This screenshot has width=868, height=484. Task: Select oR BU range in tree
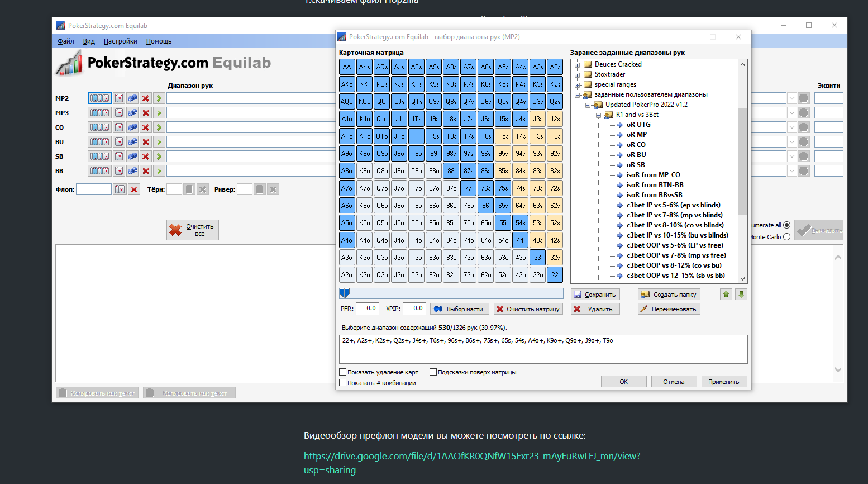click(x=636, y=155)
